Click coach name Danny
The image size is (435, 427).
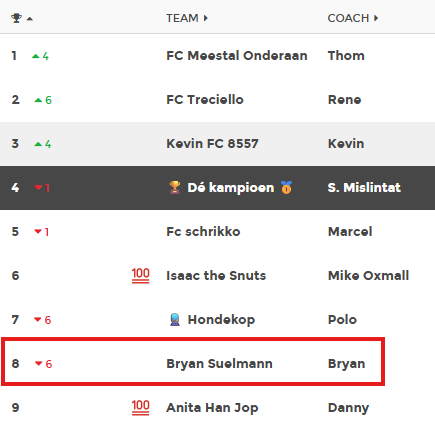click(348, 408)
